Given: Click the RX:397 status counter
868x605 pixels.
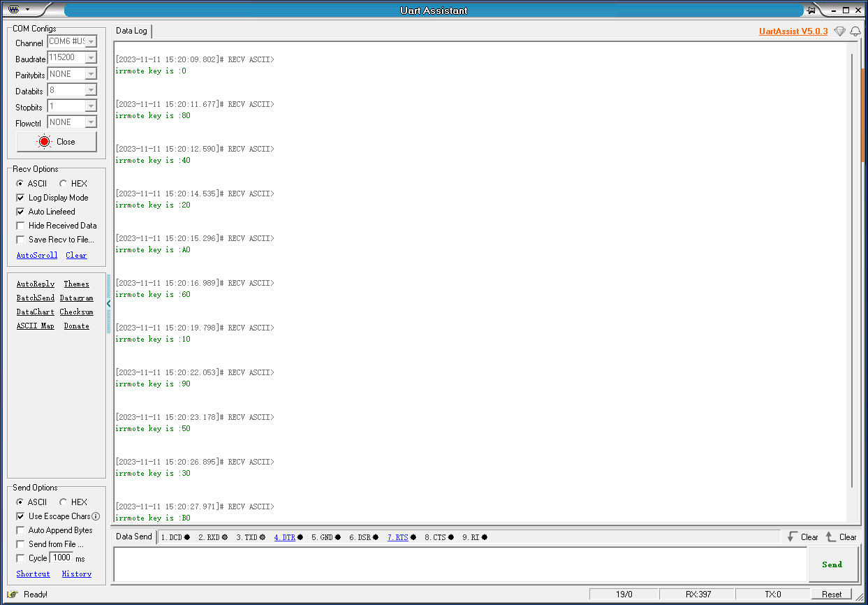Looking at the screenshot, I should [x=698, y=595].
